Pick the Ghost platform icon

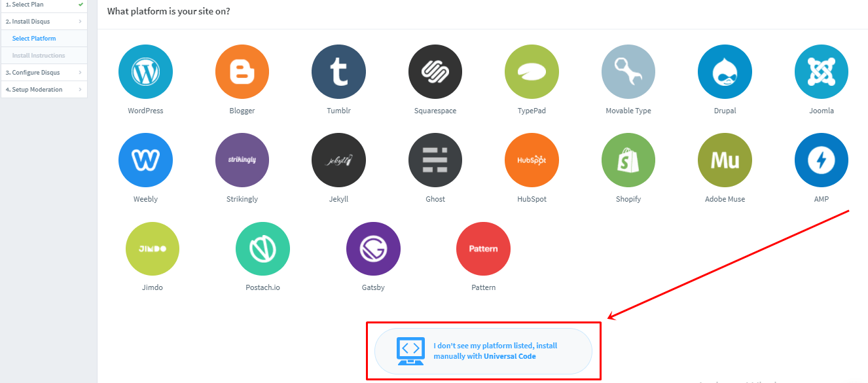coord(435,160)
